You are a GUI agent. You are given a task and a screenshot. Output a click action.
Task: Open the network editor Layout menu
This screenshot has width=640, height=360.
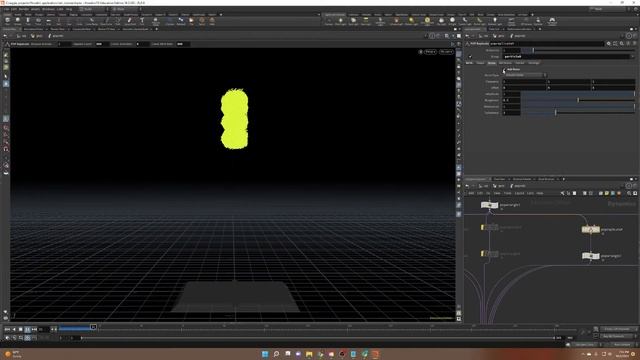click(519, 193)
